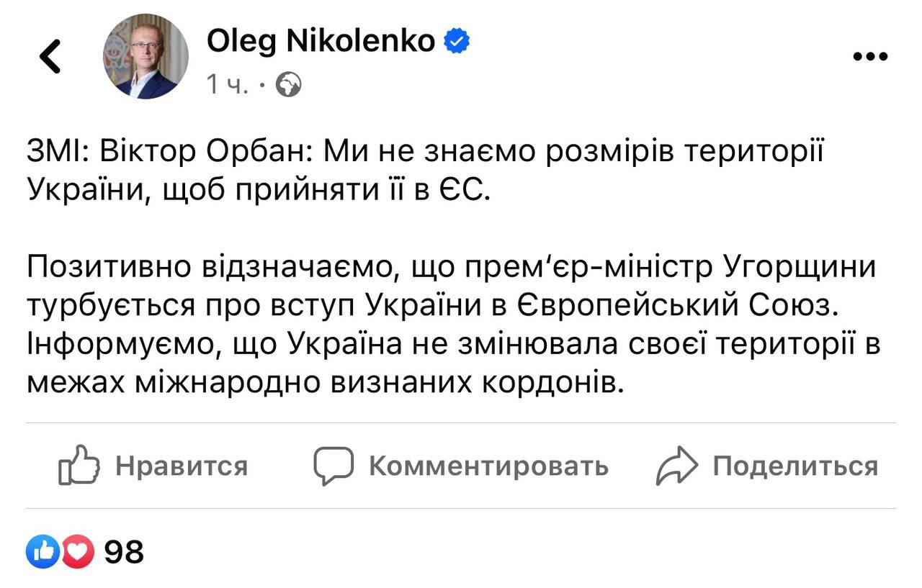Viewport: 922px width, 588px height.
Task: Open the three-dot post options menu
Action: [869, 57]
